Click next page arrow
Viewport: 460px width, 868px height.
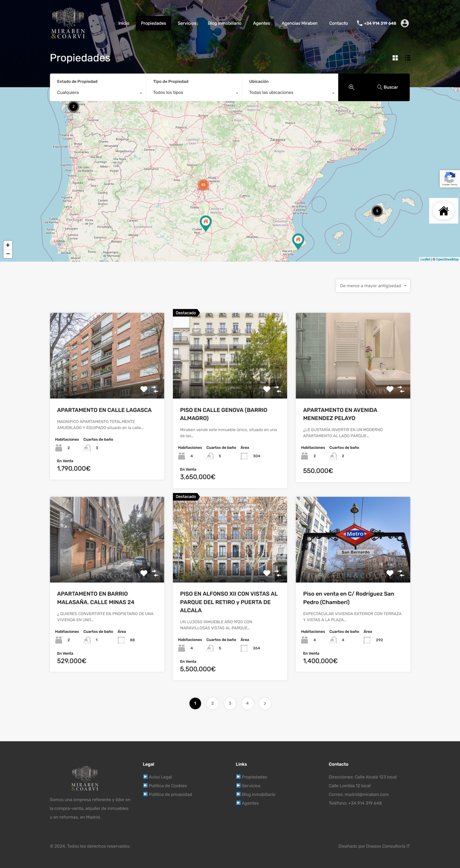click(x=265, y=703)
